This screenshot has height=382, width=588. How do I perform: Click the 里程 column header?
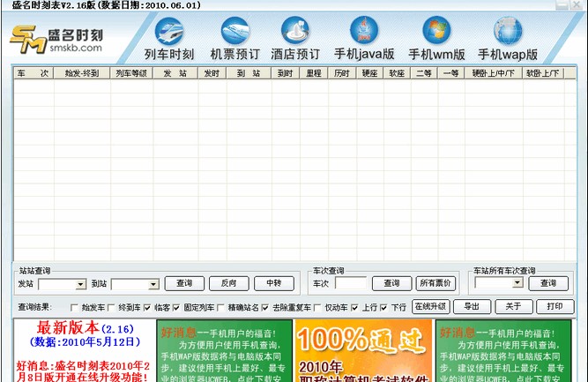pos(312,74)
